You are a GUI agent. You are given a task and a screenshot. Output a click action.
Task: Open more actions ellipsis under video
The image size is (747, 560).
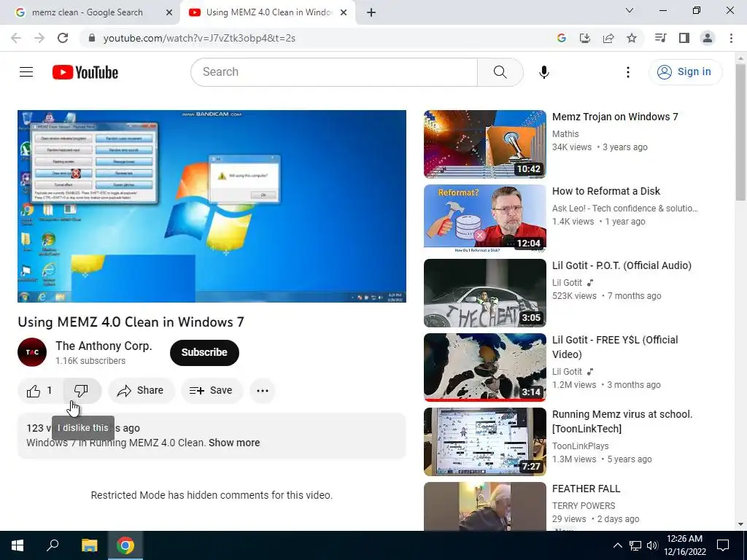[263, 391]
